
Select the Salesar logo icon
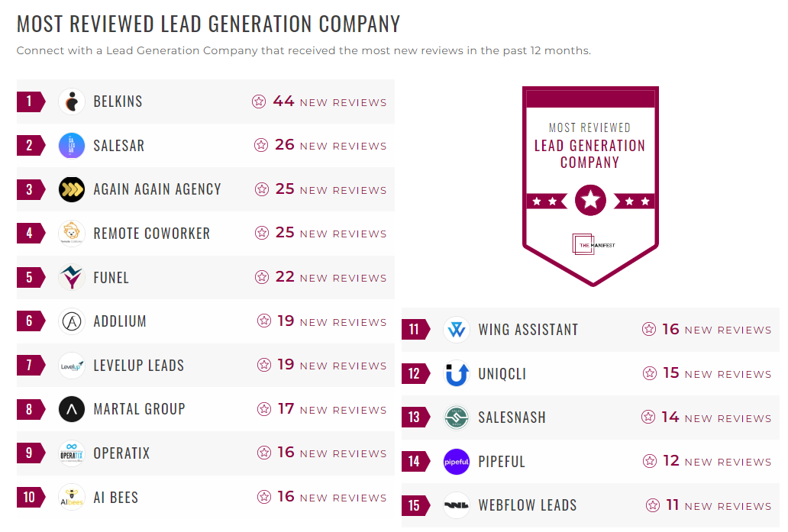click(71, 145)
